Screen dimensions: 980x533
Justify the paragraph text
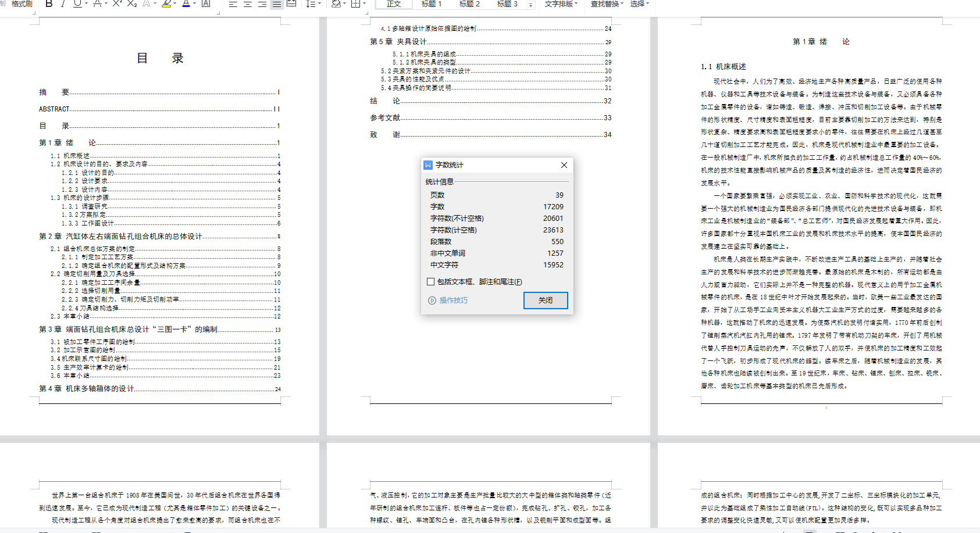[276, 3]
